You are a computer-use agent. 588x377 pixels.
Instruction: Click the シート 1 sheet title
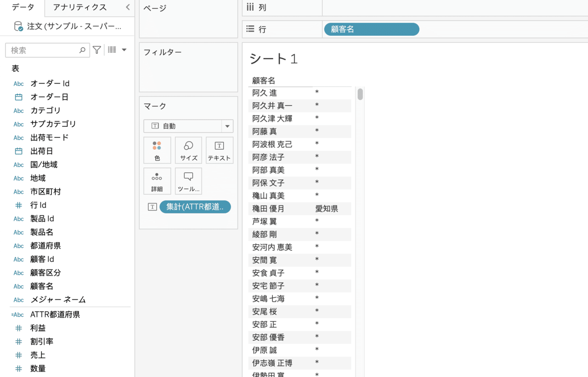pos(274,58)
